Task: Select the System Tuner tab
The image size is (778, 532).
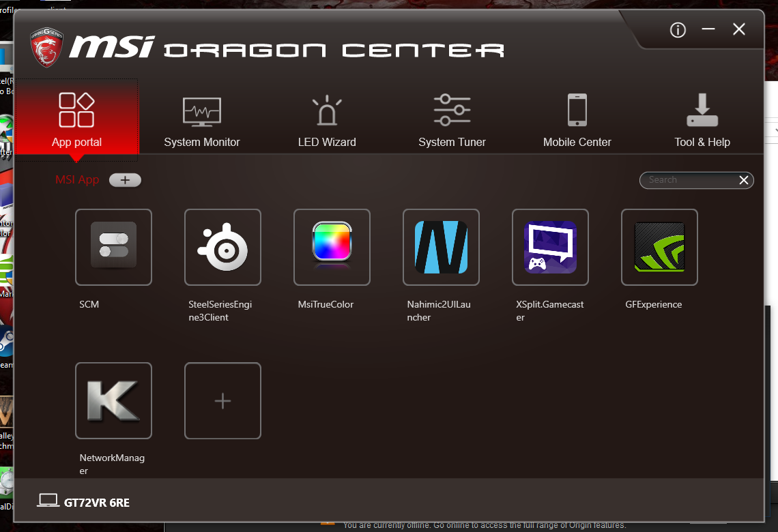Action: pyautogui.click(x=452, y=121)
